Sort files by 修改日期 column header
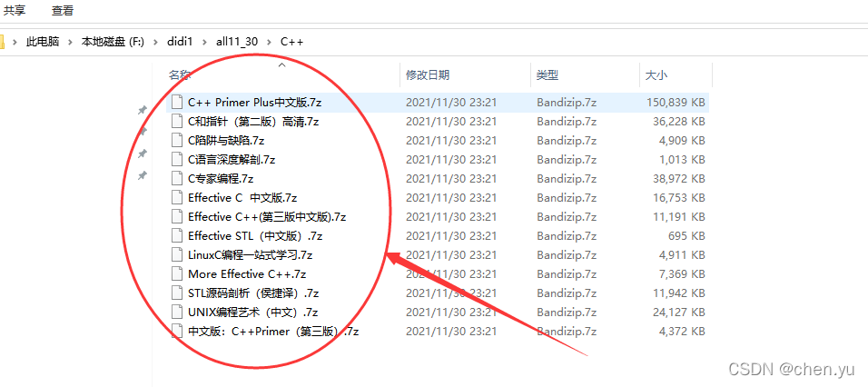 (x=428, y=75)
